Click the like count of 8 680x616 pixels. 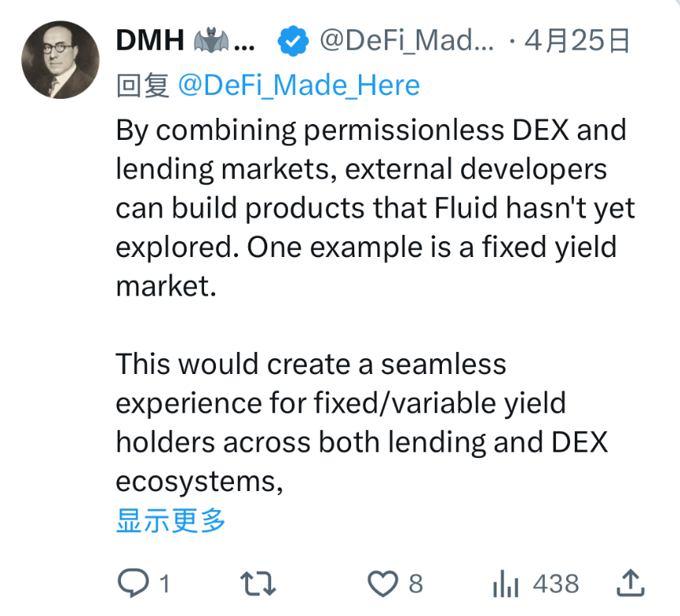click(x=416, y=584)
